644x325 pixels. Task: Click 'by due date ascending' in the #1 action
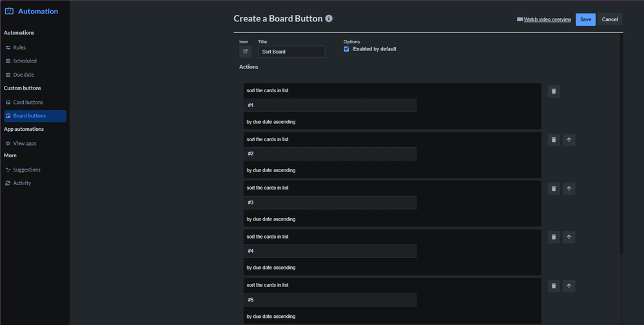pos(271,122)
